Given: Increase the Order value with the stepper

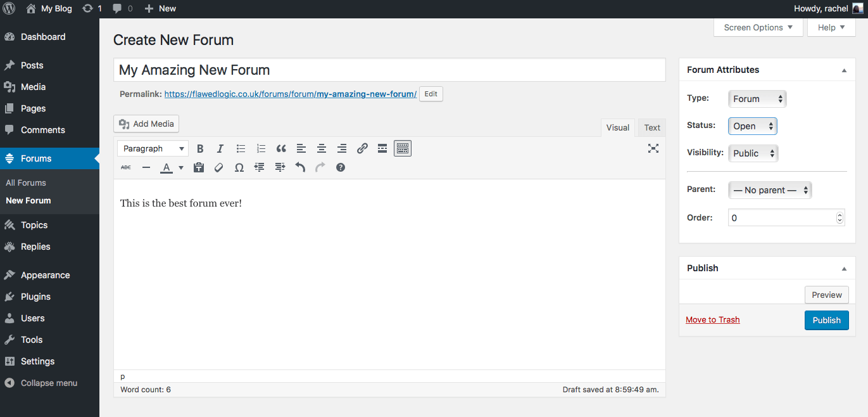Looking at the screenshot, I should [840, 214].
